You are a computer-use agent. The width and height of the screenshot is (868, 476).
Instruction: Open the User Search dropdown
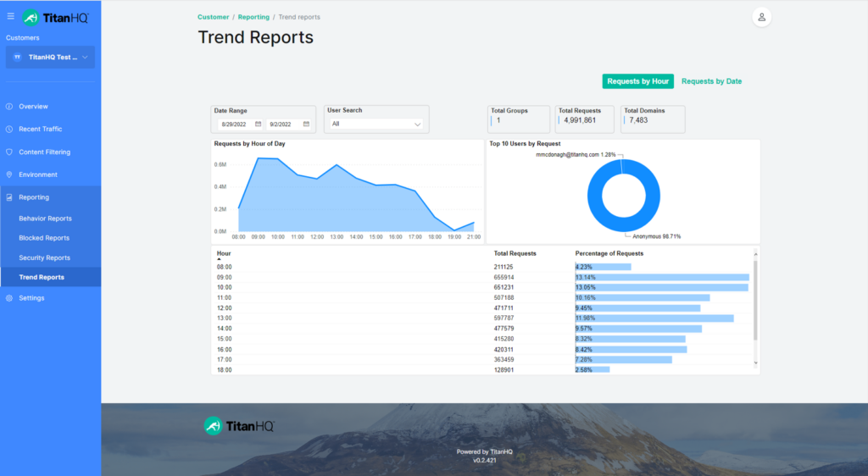[376, 124]
